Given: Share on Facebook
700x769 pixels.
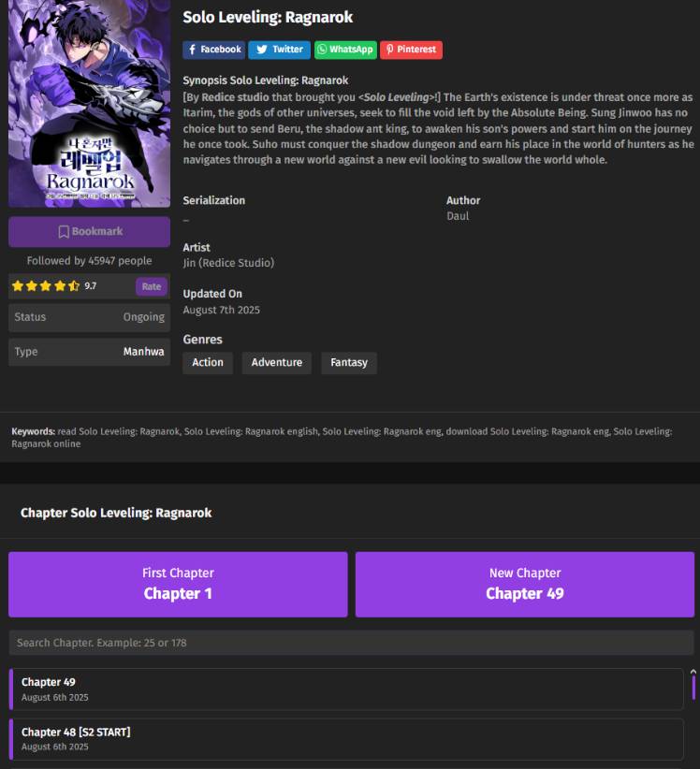Looking at the screenshot, I should pyautogui.click(x=214, y=50).
